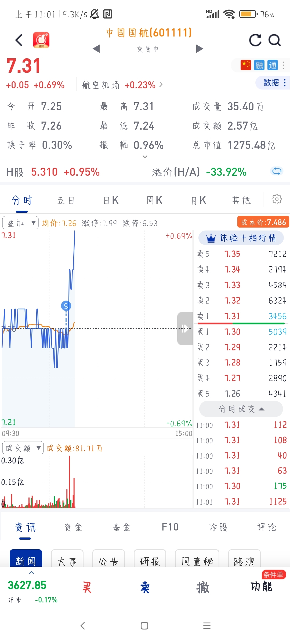Switch to 评论 tab

267,527
